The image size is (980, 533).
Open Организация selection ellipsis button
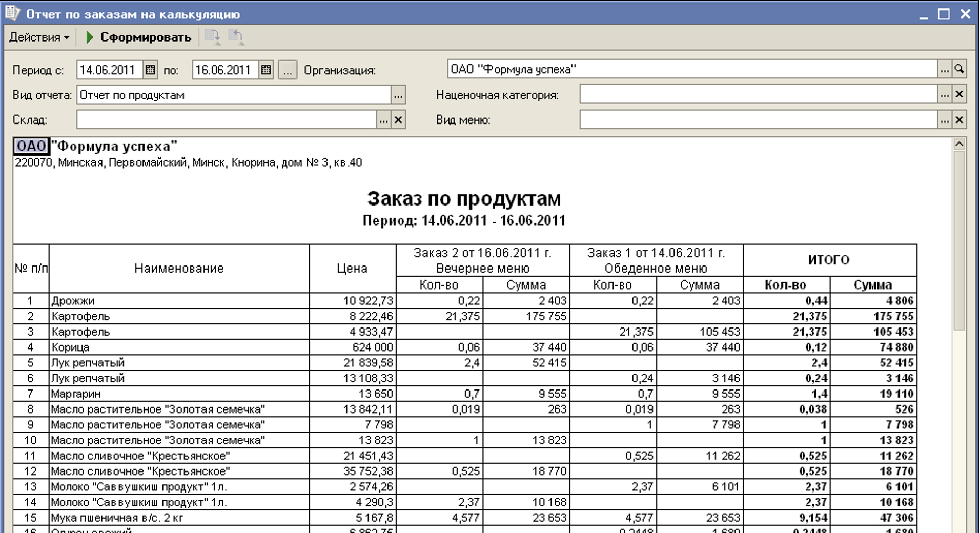(945, 69)
